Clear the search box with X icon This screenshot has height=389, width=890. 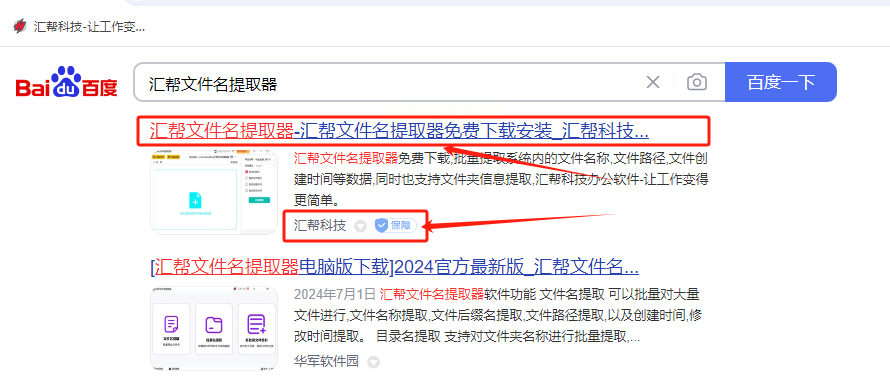[653, 82]
